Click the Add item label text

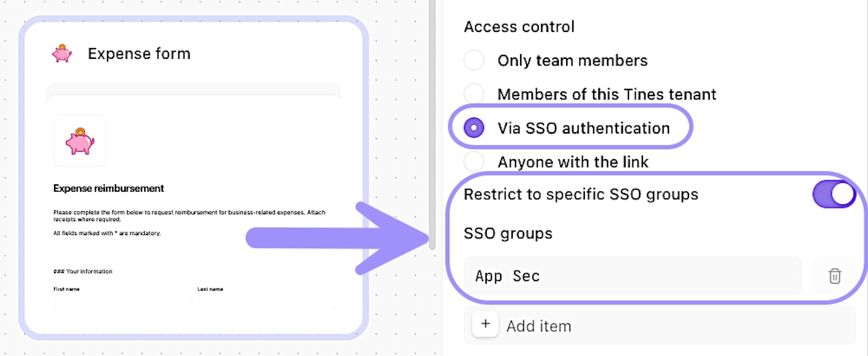[539, 326]
